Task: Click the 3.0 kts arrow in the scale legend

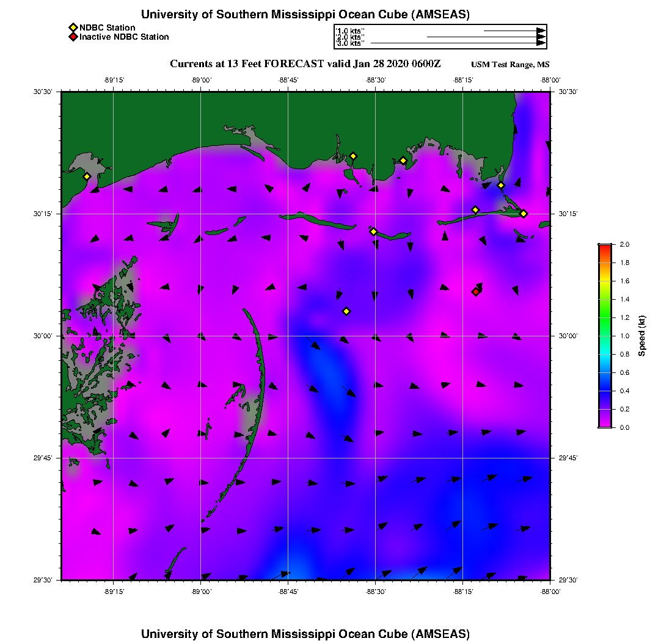Action: click(458, 43)
